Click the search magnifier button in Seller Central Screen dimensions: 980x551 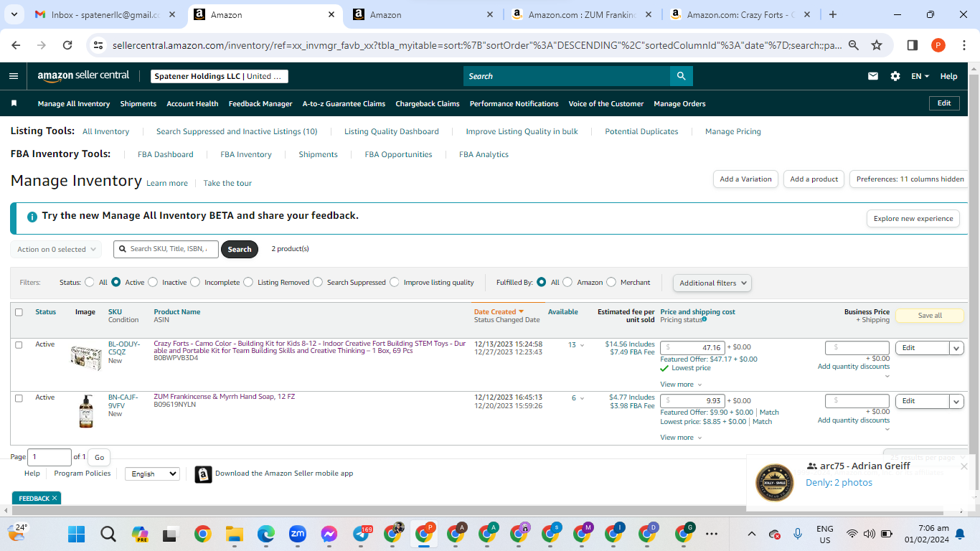click(x=681, y=76)
